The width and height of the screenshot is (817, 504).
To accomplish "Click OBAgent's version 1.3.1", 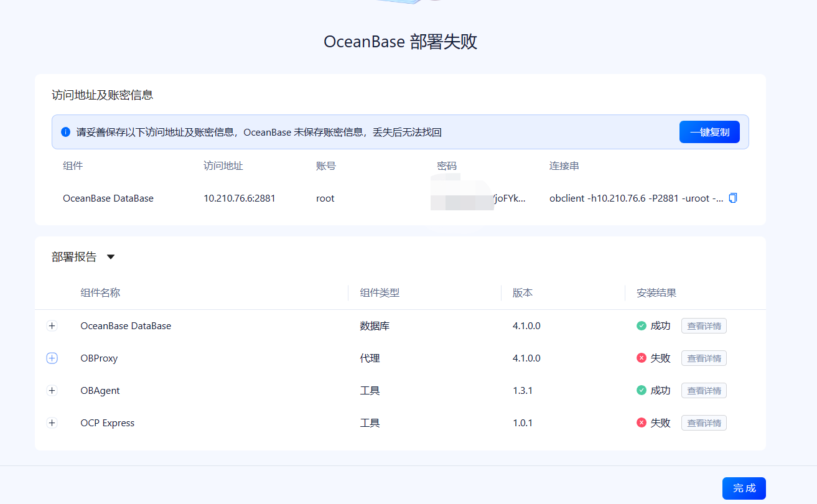I will (x=523, y=391).
